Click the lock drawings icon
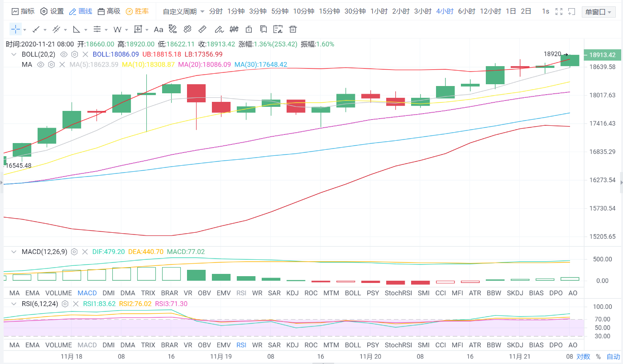Image resolution: width=623 pixels, height=364 pixels. [x=249, y=29]
